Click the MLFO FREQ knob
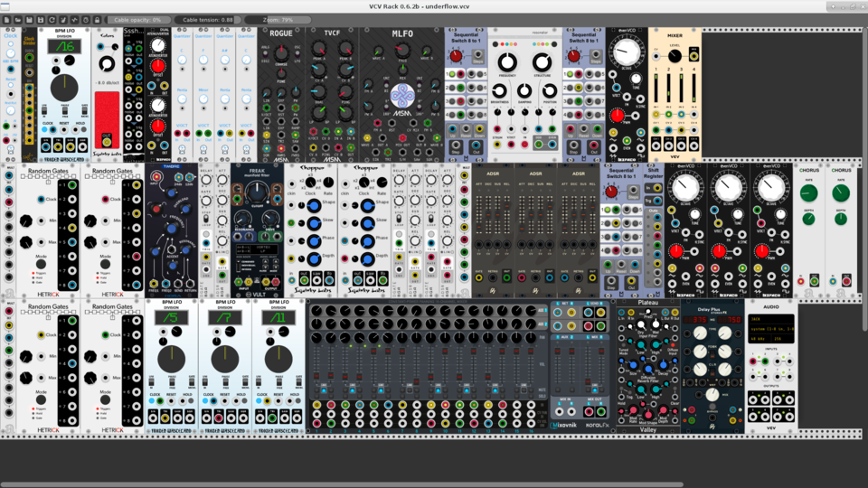868x488 pixels. click(402, 51)
